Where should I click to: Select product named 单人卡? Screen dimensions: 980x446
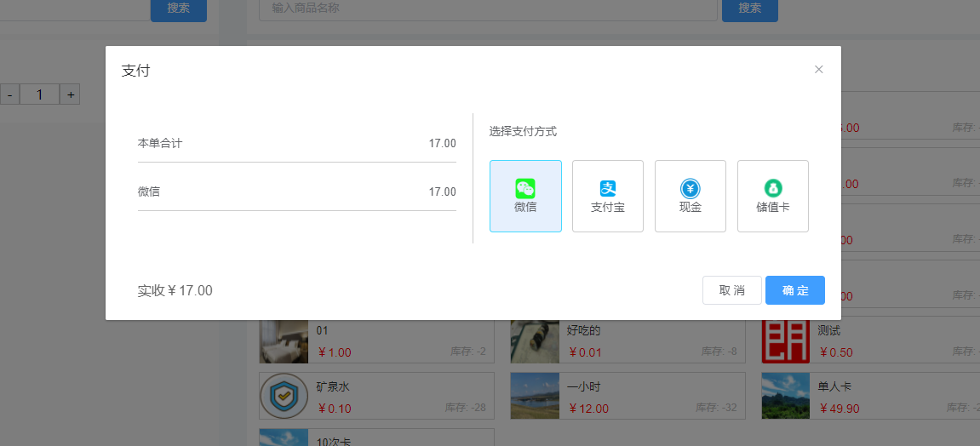click(x=834, y=387)
